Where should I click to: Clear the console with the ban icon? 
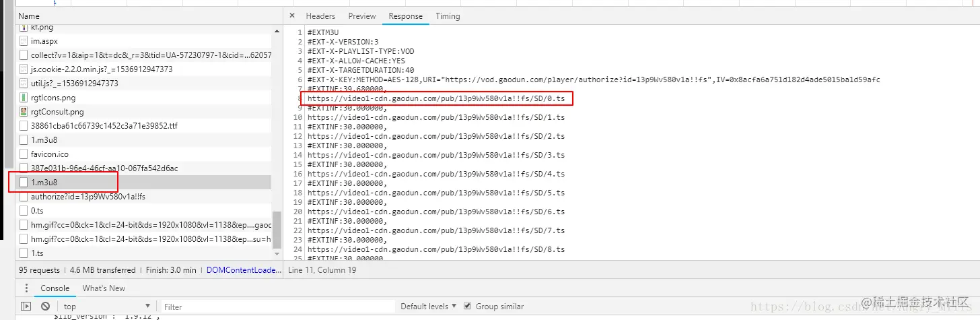(45, 307)
